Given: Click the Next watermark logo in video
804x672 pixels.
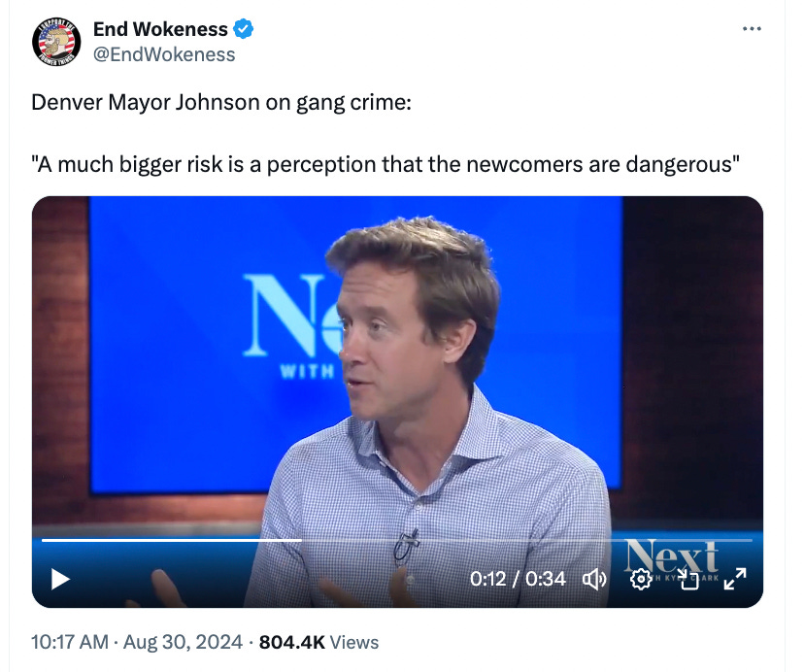Looking at the screenshot, I should [x=672, y=559].
